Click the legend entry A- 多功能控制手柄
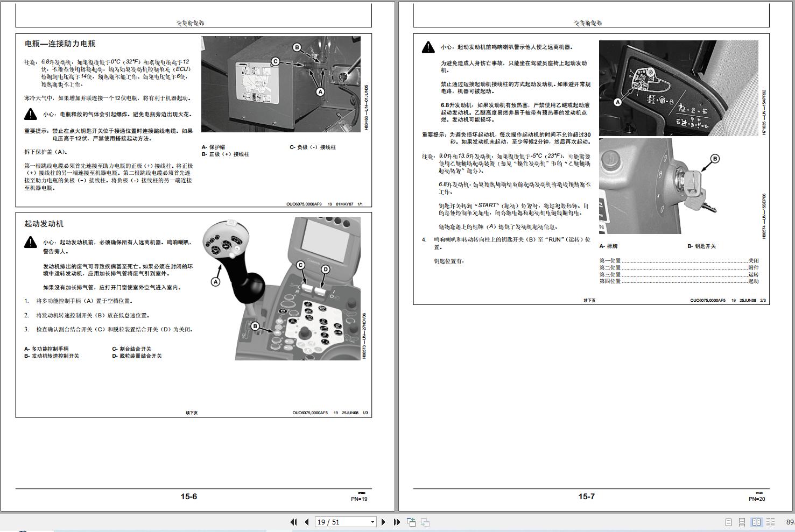795x532 pixels. [x=46, y=349]
